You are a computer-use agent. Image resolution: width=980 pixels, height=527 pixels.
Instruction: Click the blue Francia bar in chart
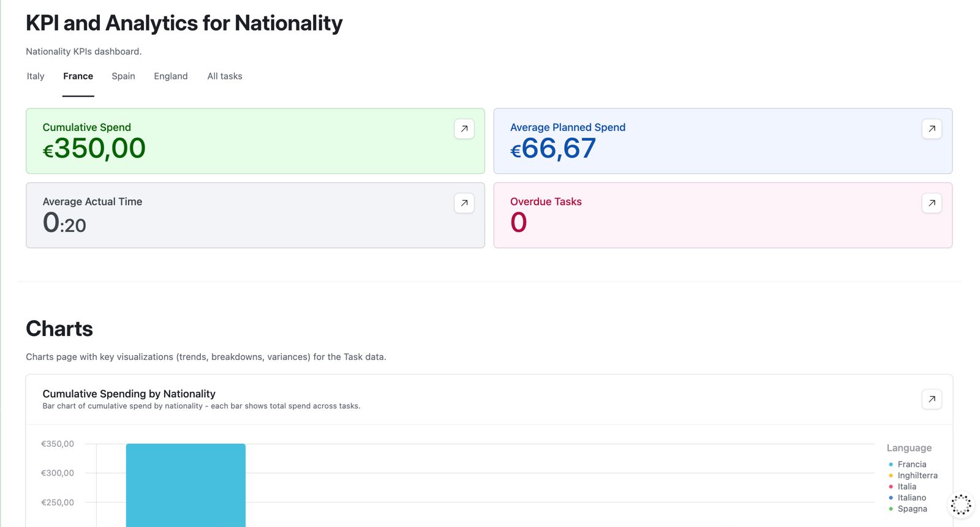pyautogui.click(x=186, y=485)
